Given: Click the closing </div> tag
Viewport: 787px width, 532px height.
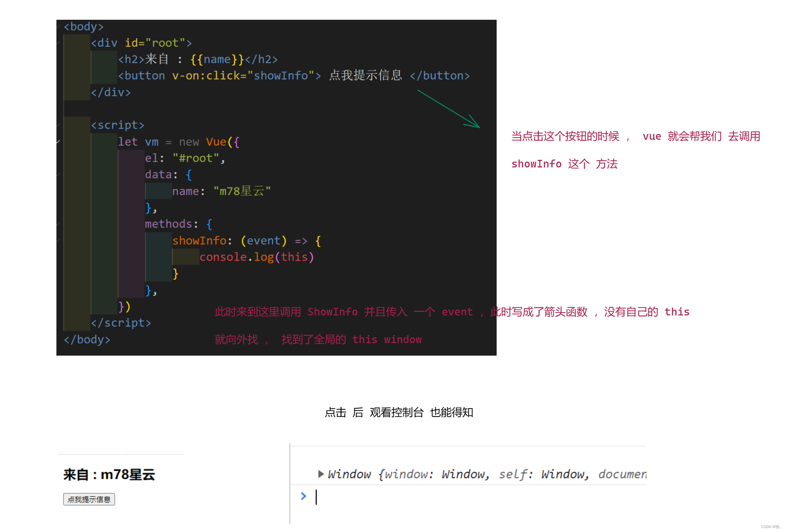Looking at the screenshot, I should pyautogui.click(x=111, y=92).
